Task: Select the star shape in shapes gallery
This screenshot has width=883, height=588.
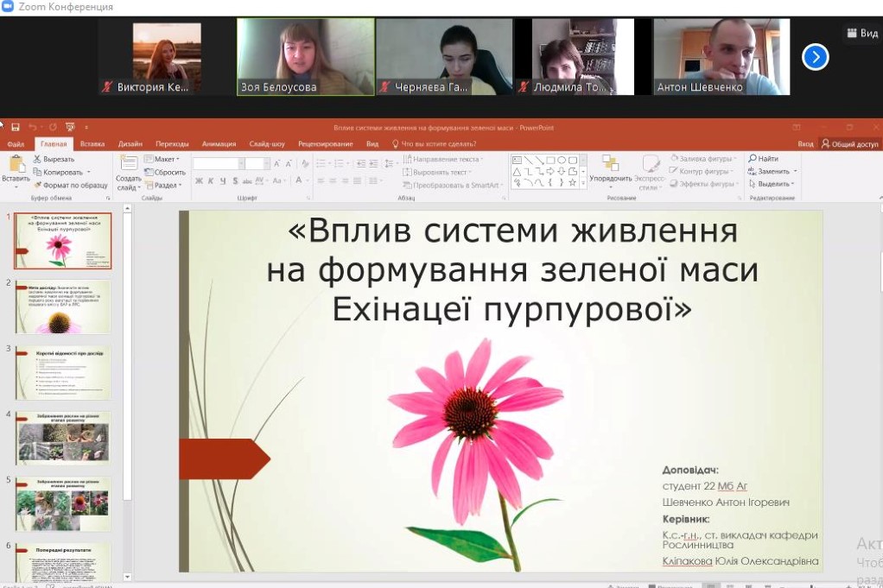Action: [x=572, y=183]
